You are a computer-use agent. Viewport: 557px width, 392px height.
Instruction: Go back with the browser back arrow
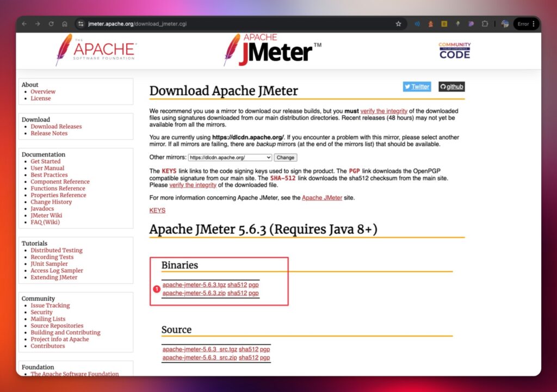click(x=24, y=24)
